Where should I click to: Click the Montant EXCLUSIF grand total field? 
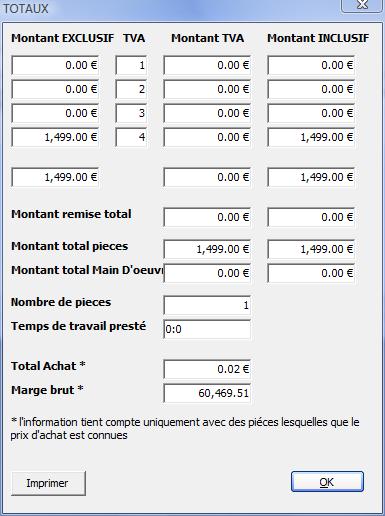(x=55, y=177)
